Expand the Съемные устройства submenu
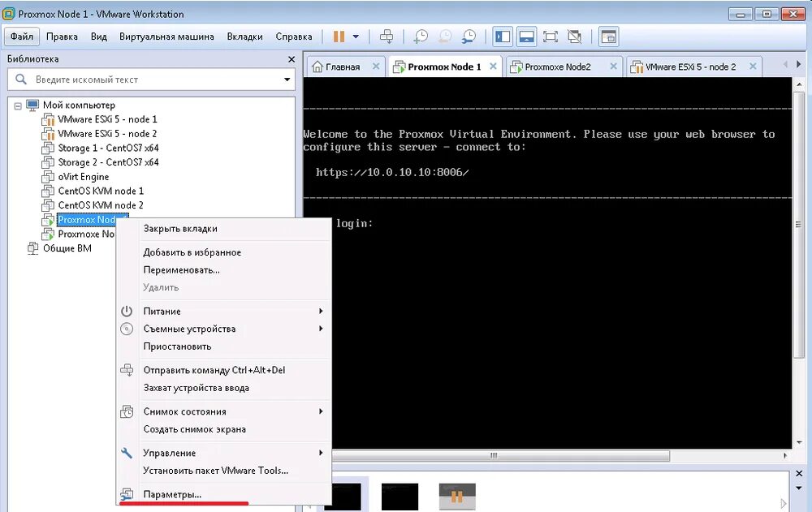Image resolution: width=812 pixels, height=512 pixels. tap(224, 329)
